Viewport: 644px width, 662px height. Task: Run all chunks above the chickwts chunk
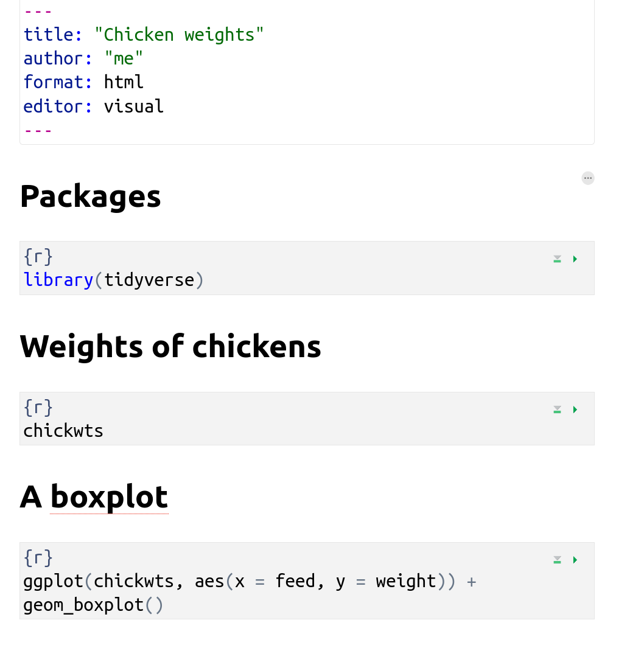click(x=557, y=409)
